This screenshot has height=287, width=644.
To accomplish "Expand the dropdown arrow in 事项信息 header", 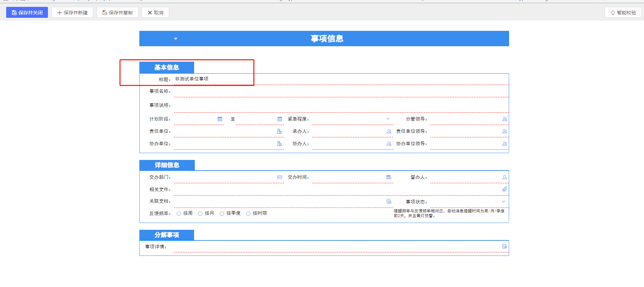I will pyautogui.click(x=176, y=39).
